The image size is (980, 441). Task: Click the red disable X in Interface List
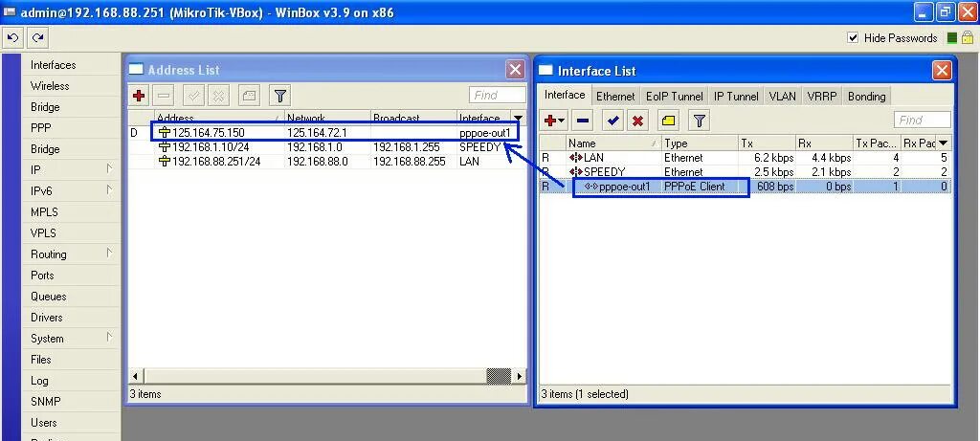click(x=637, y=121)
